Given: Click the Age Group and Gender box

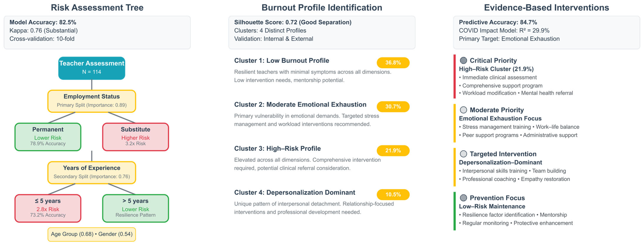Looking at the screenshot, I should 92,234.
